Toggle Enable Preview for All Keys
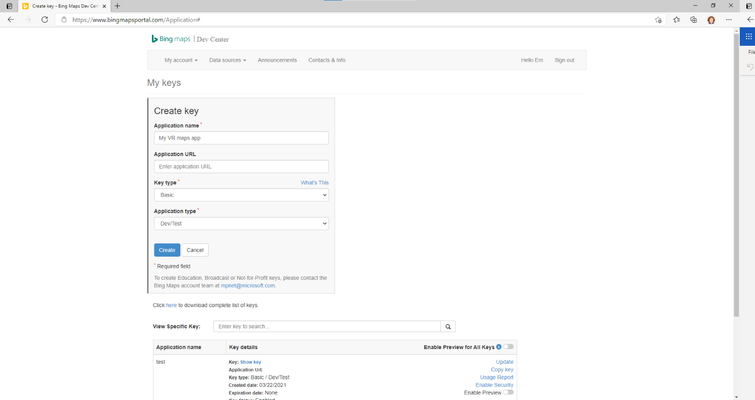Image resolution: width=755 pixels, height=400 pixels. tap(508, 347)
